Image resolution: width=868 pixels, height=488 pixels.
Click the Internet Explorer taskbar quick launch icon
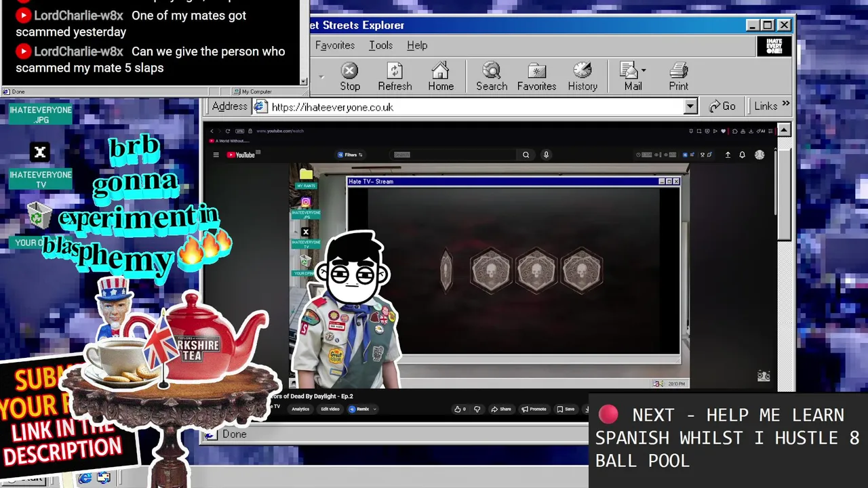pos(85,479)
